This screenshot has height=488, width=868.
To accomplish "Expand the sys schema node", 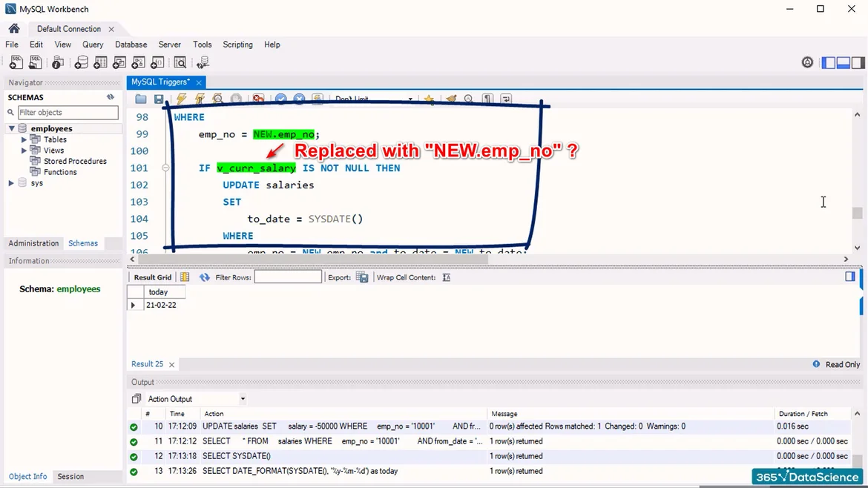I will (12, 183).
